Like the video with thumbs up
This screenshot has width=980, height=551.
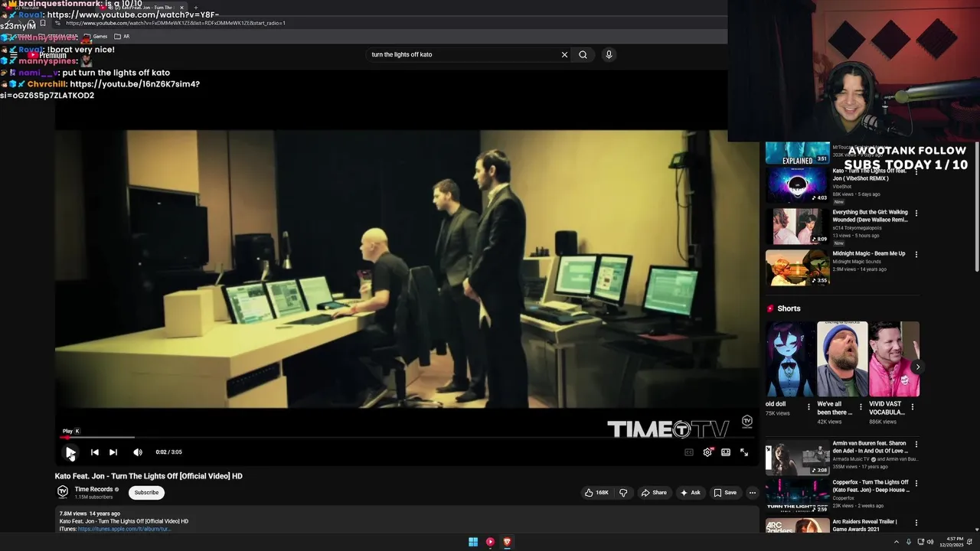[x=597, y=493]
